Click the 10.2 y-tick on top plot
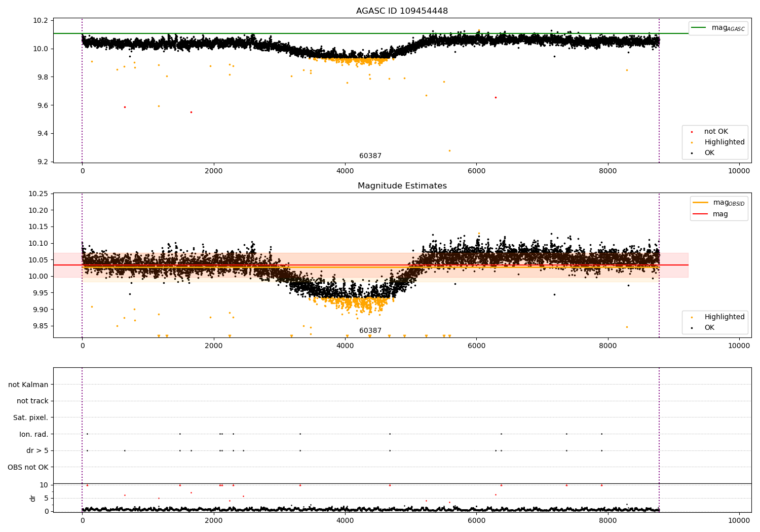The width and height of the screenshot is (760, 532). [41, 21]
